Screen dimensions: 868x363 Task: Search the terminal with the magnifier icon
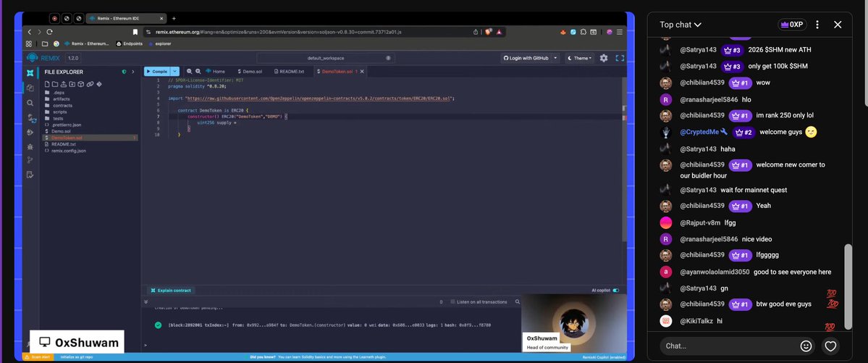pos(518,302)
